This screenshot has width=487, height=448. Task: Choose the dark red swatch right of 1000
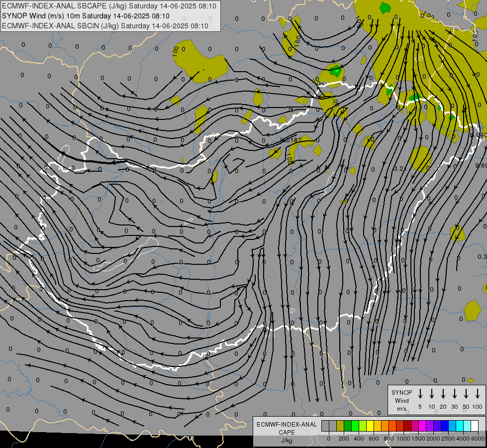click(407, 426)
